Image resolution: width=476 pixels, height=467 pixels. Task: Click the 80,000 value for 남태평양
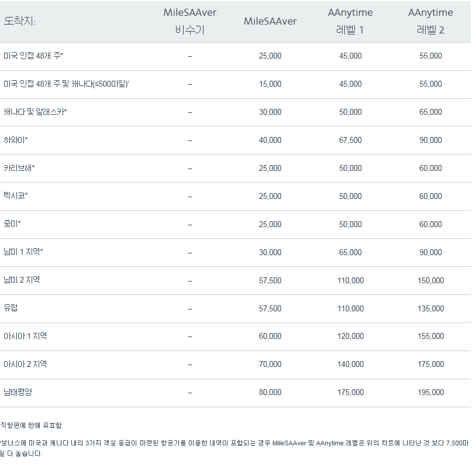point(270,392)
